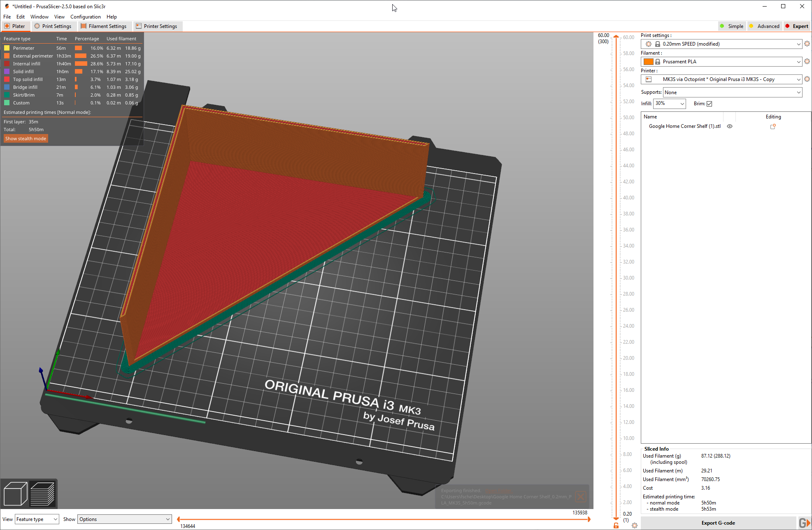Edit filament preset via its cog icon

[x=807, y=61]
